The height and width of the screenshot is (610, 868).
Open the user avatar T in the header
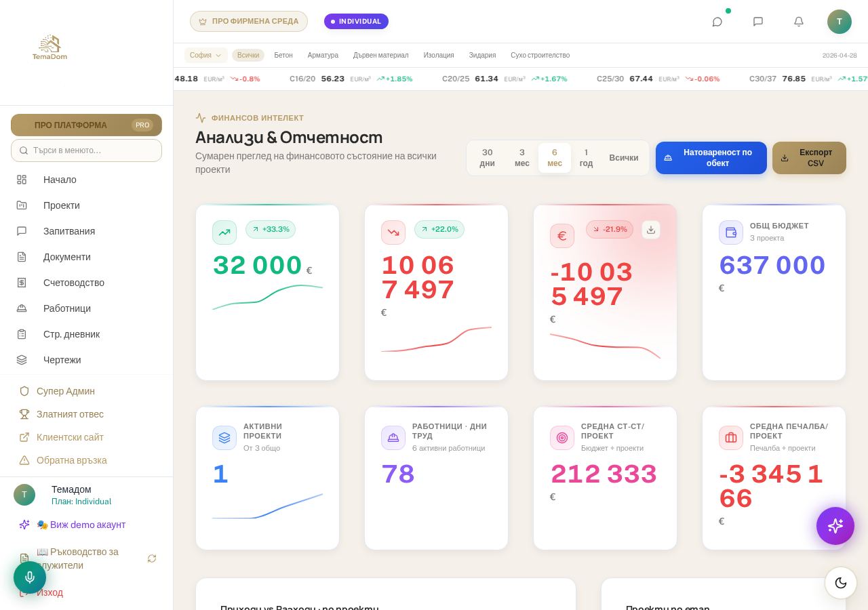point(840,22)
